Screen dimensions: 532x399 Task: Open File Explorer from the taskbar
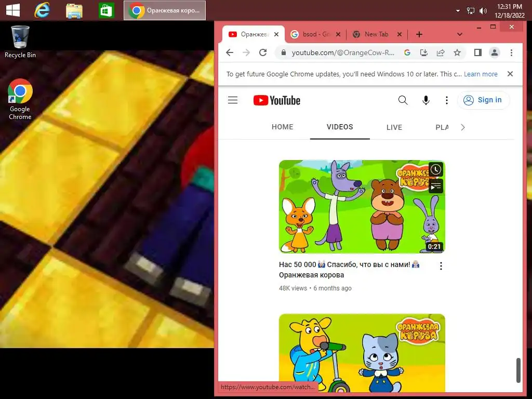[74, 10]
